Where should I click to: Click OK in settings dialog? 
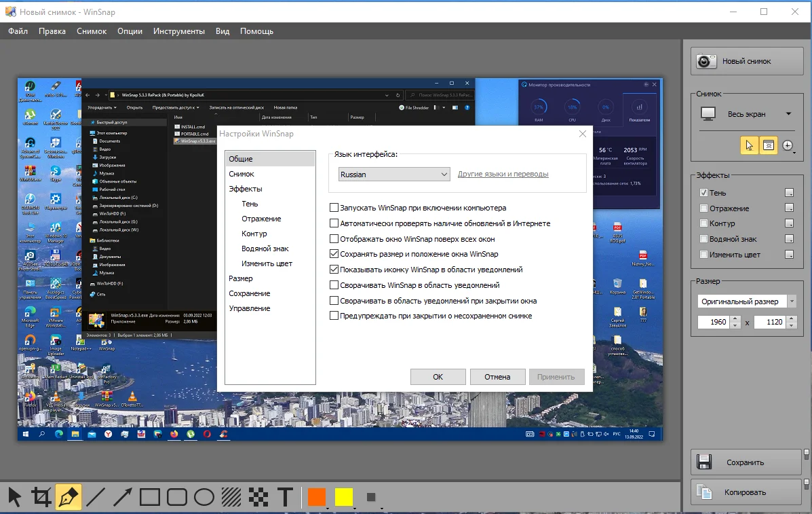point(438,377)
